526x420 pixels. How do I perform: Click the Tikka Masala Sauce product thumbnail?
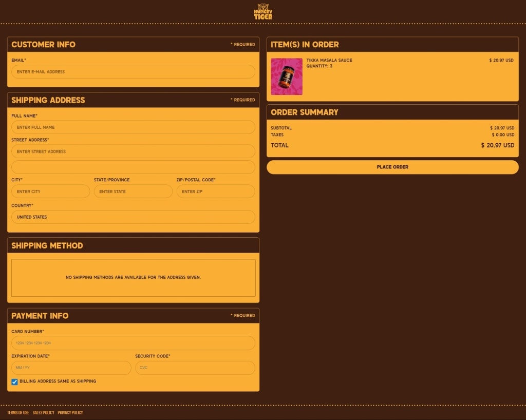click(x=287, y=77)
